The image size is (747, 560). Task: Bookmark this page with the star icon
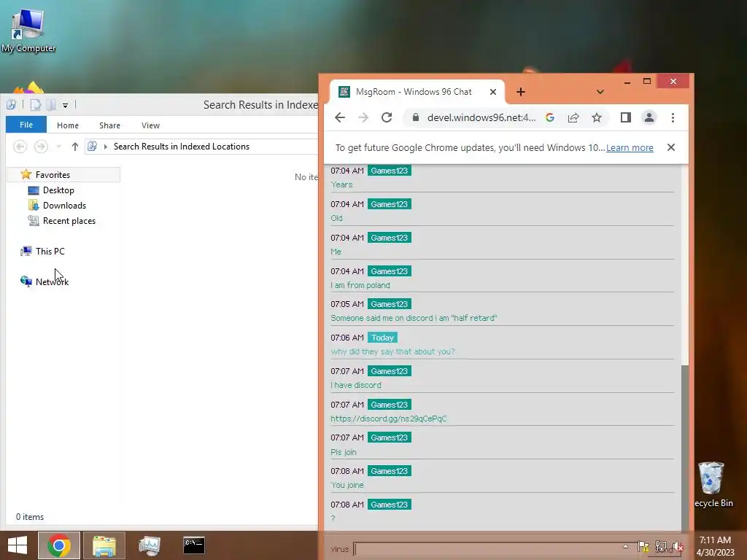(597, 117)
